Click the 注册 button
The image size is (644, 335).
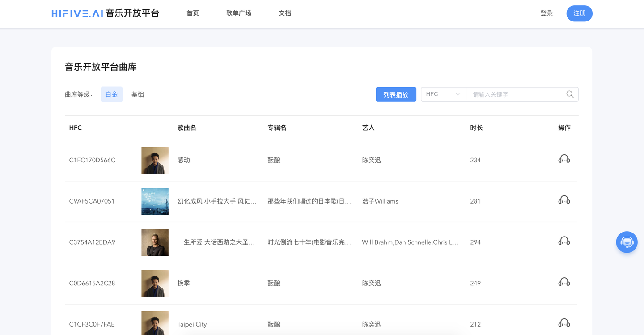(x=579, y=13)
